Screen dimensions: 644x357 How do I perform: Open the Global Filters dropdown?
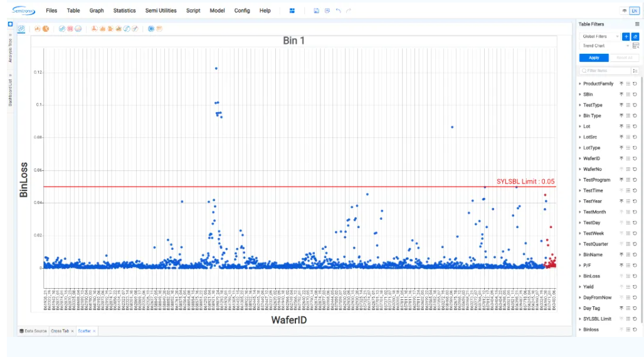600,36
